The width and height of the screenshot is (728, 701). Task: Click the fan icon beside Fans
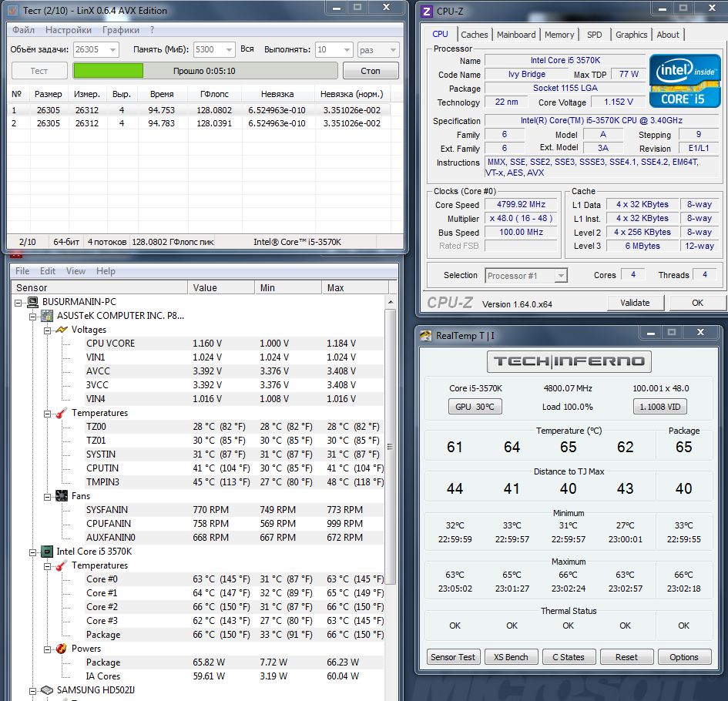click(x=62, y=496)
